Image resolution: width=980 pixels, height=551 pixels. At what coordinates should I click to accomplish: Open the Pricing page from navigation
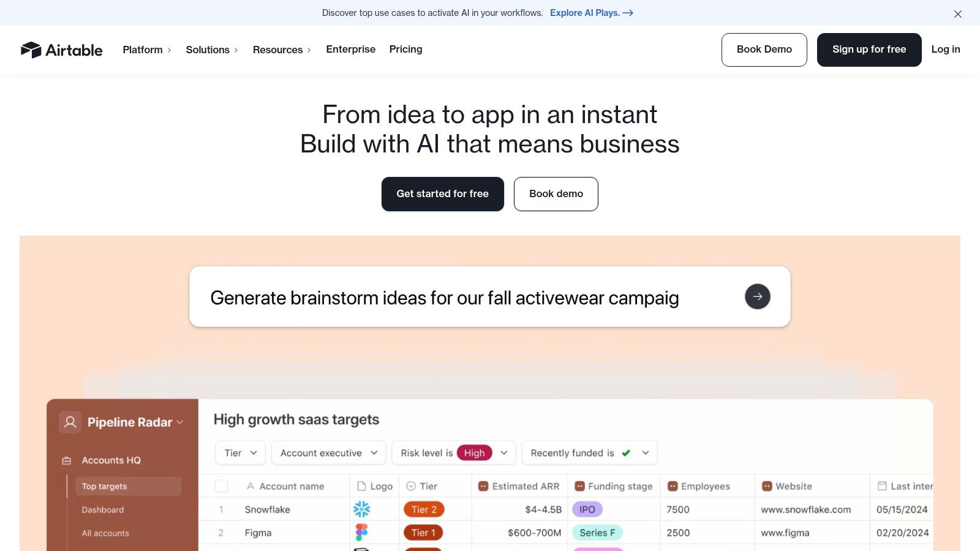click(x=405, y=49)
